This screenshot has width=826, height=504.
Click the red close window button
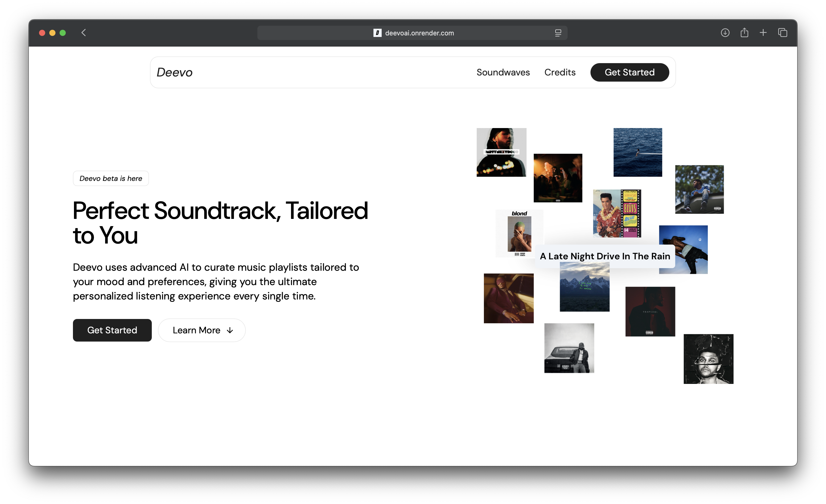tap(42, 33)
